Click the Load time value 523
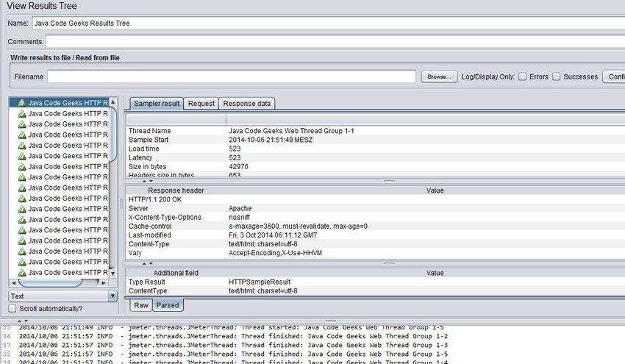 point(235,149)
